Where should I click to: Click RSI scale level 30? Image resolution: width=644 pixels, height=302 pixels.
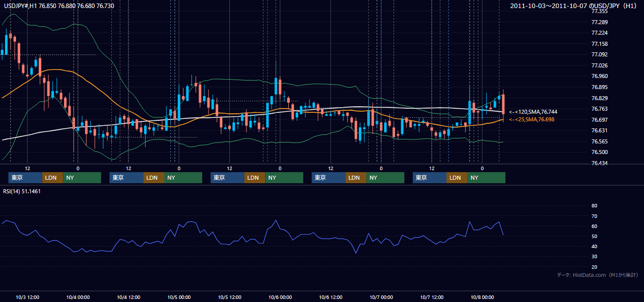(594, 257)
